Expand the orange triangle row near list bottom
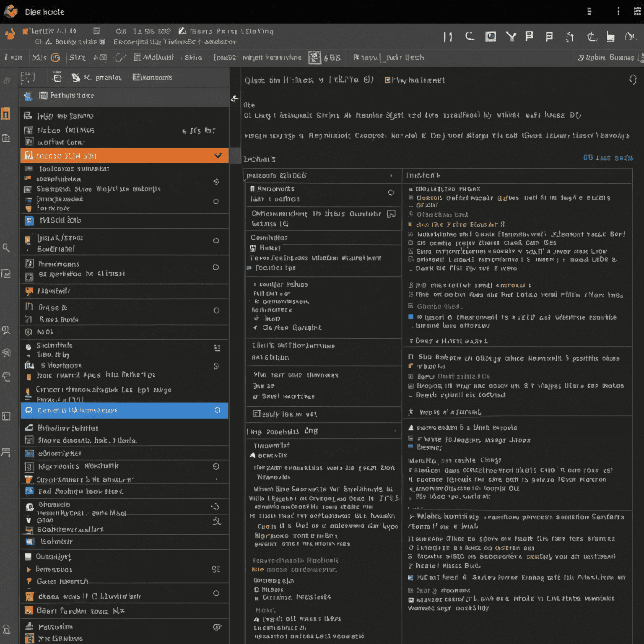644x644 pixels. click(29, 570)
